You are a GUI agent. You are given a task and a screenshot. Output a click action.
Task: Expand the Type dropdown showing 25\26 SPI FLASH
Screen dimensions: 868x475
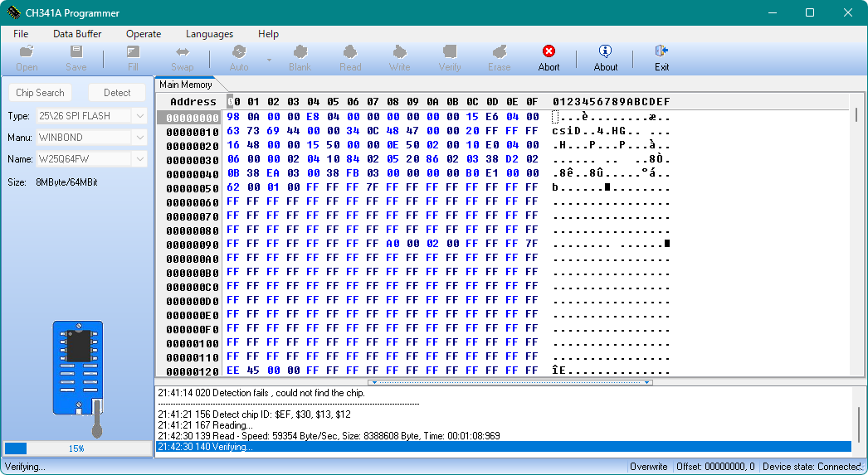(139, 115)
